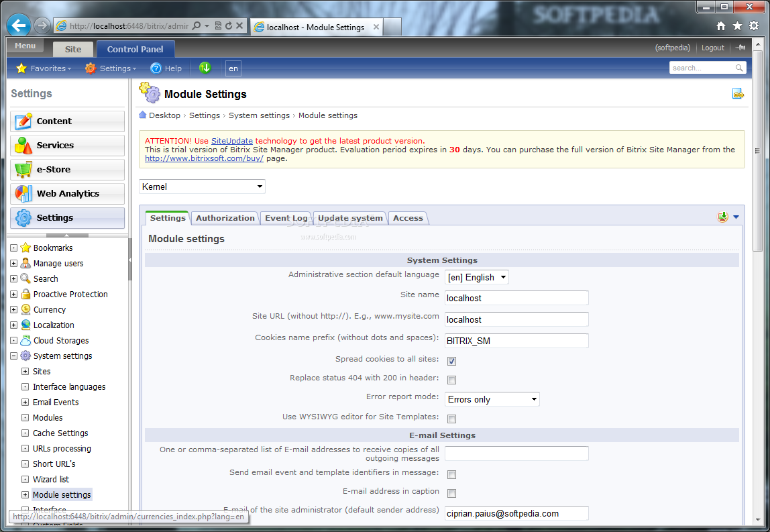Click the Logout link
This screenshot has width=770, height=532.
712,48
